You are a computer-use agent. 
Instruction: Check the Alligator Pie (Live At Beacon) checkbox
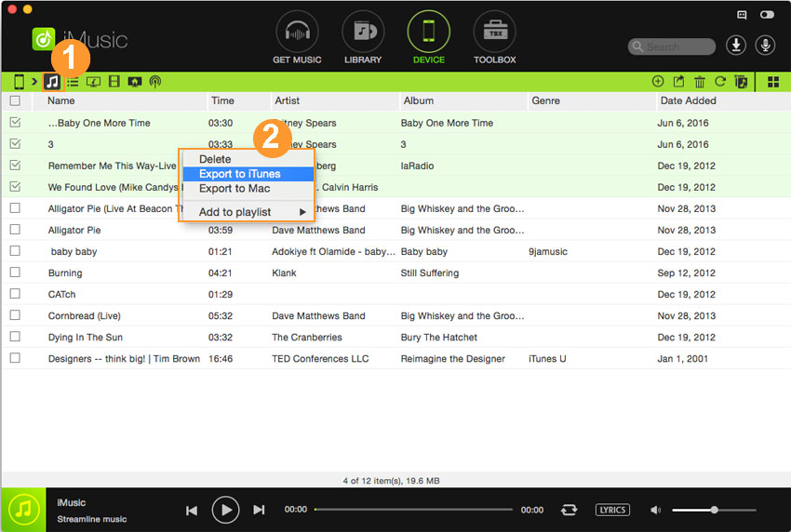(x=15, y=207)
